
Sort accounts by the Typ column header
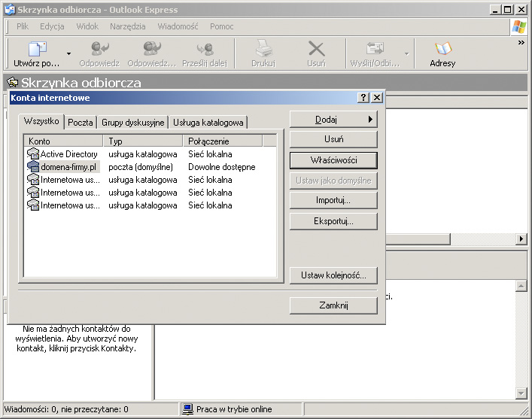coord(142,141)
